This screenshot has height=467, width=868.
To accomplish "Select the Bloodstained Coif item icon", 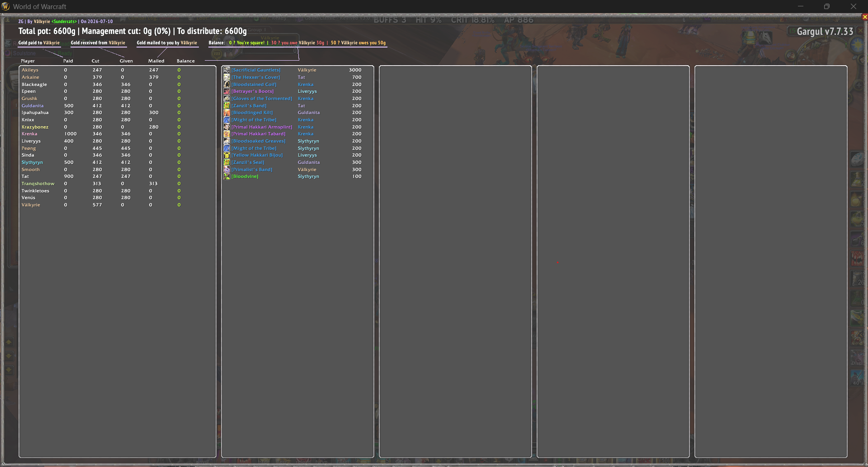I will (227, 85).
